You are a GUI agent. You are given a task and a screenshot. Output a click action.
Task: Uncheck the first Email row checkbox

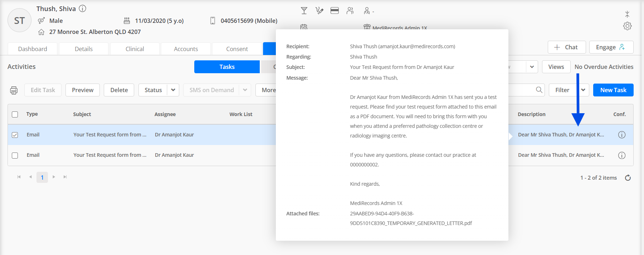click(15, 135)
